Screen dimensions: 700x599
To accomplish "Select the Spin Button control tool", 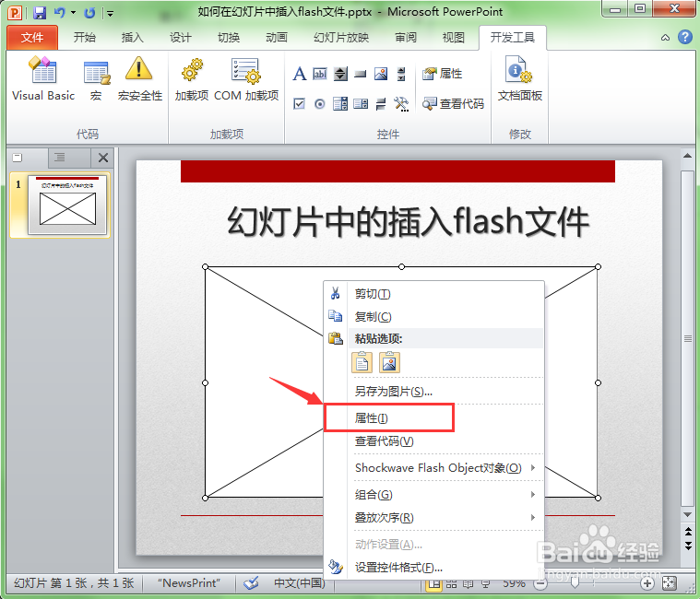I will [340, 74].
